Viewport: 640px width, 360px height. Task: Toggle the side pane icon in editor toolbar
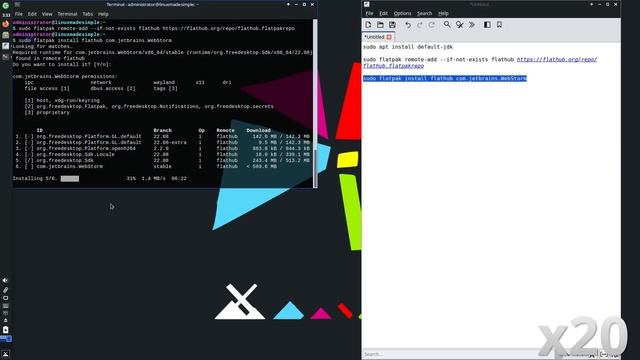(x=487, y=25)
